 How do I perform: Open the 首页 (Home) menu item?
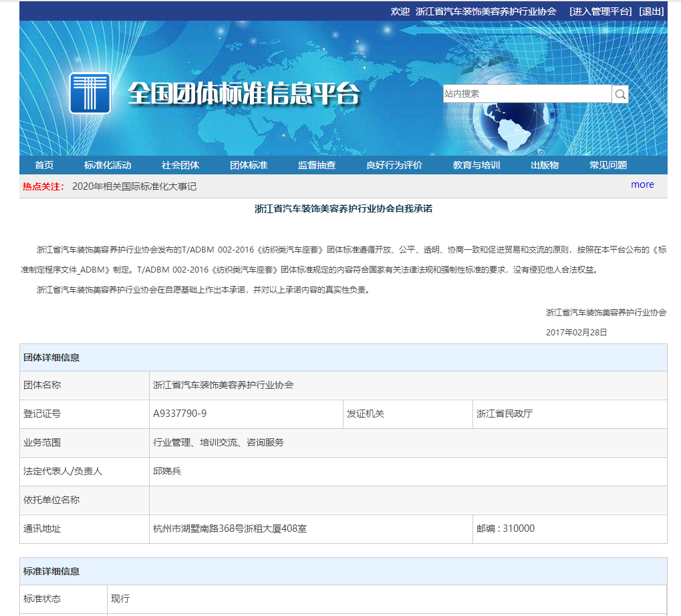43,164
